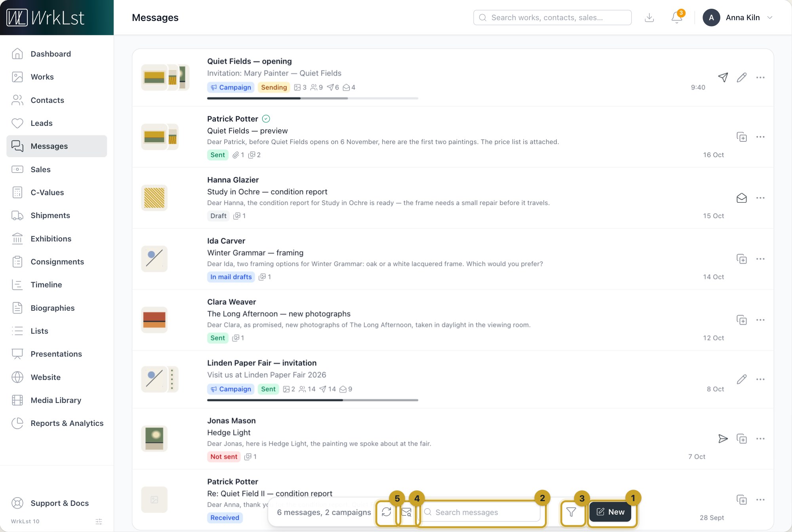The height and width of the screenshot is (532, 792).
Task: Click the Received status label
Action: (225, 517)
